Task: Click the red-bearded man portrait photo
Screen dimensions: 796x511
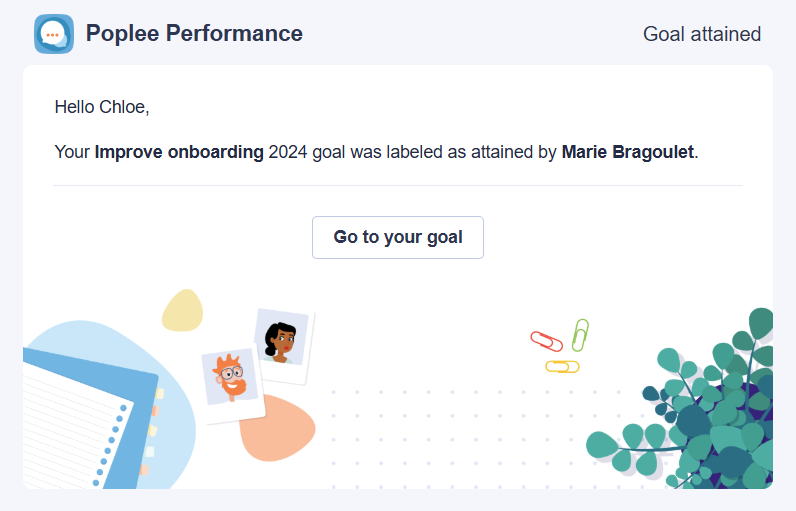Action: [x=233, y=383]
